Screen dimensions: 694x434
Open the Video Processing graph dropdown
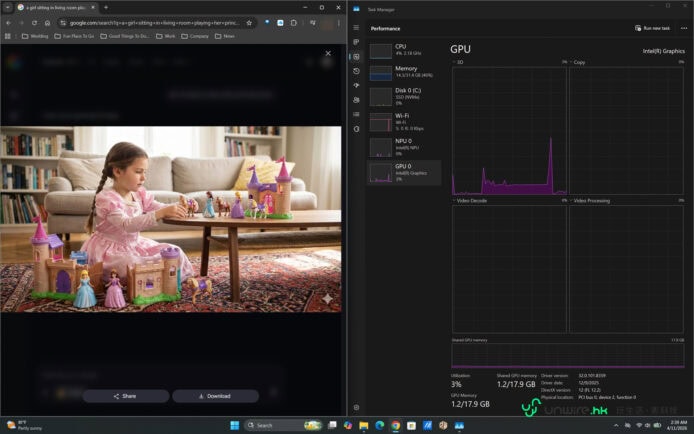pyautogui.click(x=590, y=201)
